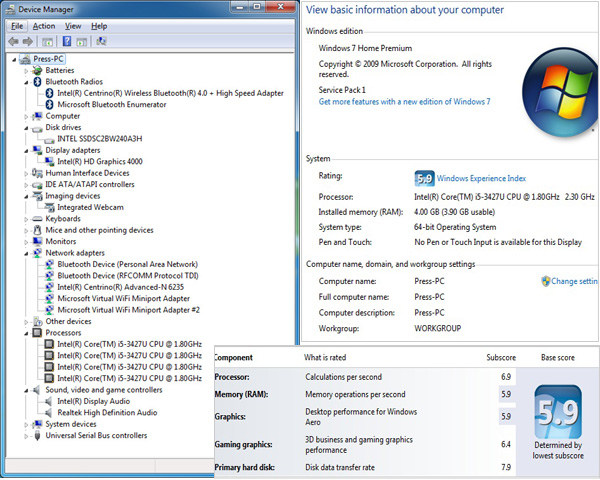Open the Action menu

coord(44,26)
